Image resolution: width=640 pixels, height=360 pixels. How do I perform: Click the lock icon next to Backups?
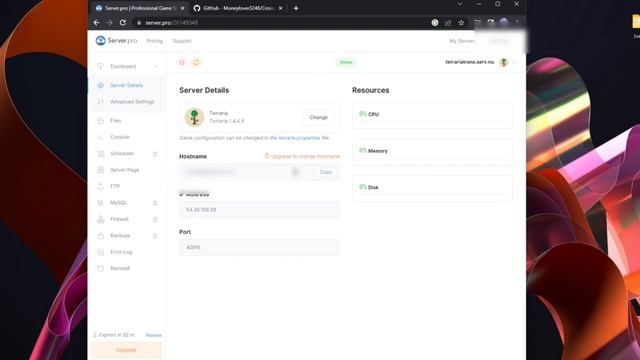[x=155, y=236]
